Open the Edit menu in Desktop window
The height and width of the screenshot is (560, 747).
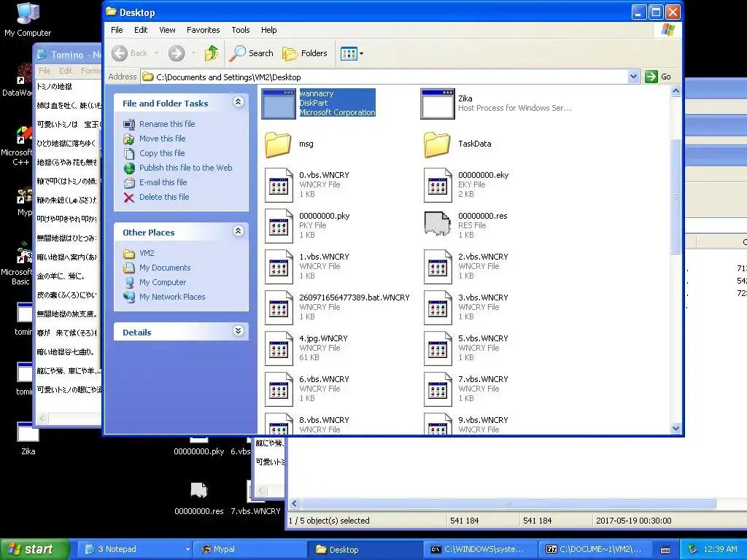tap(141, 30)
